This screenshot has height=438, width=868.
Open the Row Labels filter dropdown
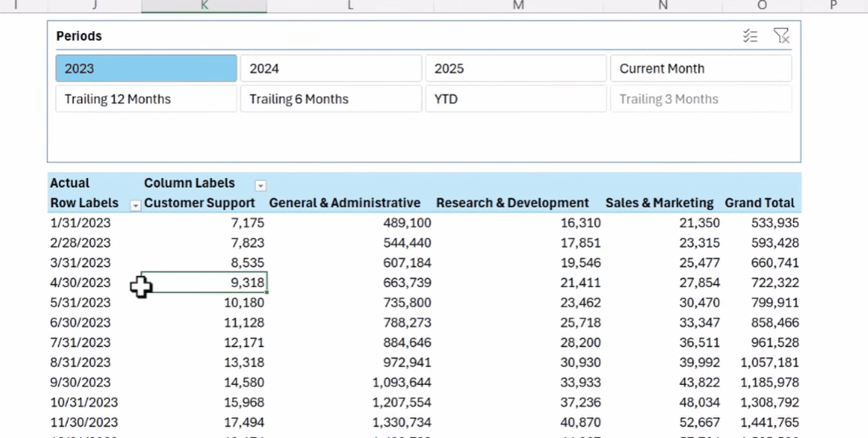coord(136,206)
